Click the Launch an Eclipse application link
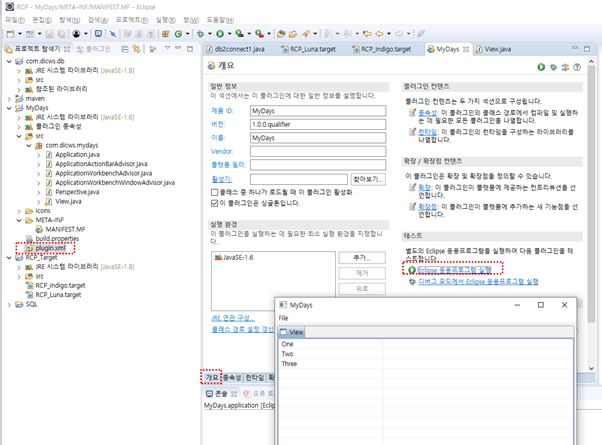Image resolution: width=602 pixels, height=445 pixels. [x=455, y=270]
